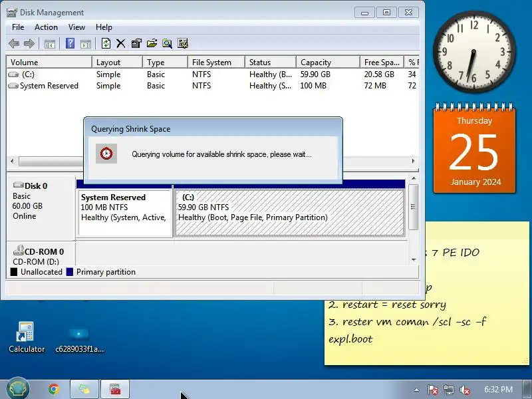The width and height of the screenshot is (532, 399).
Task: Click the calendar gadget showing Thursday 25
Action: [x=474, y=148]
